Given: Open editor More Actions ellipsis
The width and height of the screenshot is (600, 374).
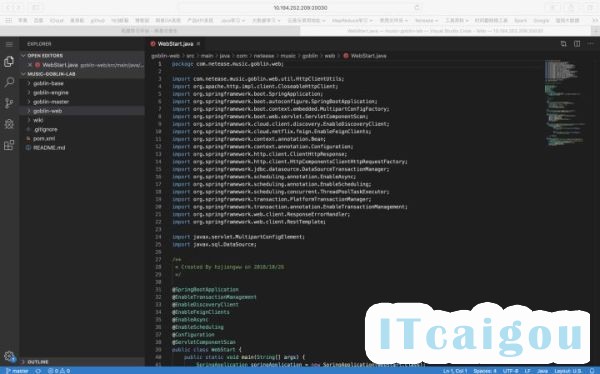Looking at the screenshot, I should (590, 44).
